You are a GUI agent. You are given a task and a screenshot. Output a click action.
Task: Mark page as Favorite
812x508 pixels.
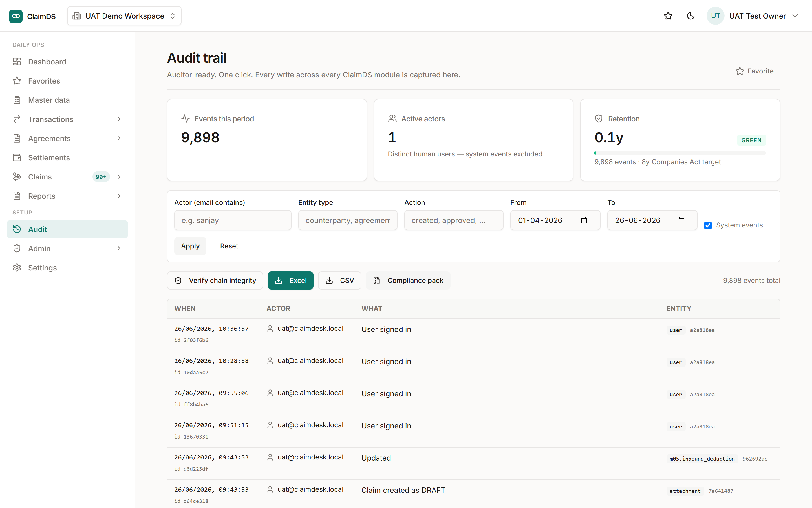point(754,71)
